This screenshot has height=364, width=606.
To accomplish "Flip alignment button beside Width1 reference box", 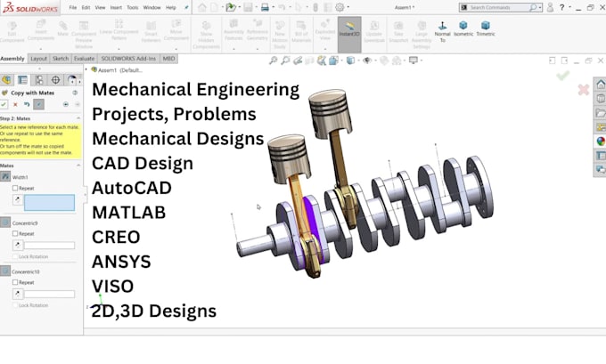I will 18,199.
